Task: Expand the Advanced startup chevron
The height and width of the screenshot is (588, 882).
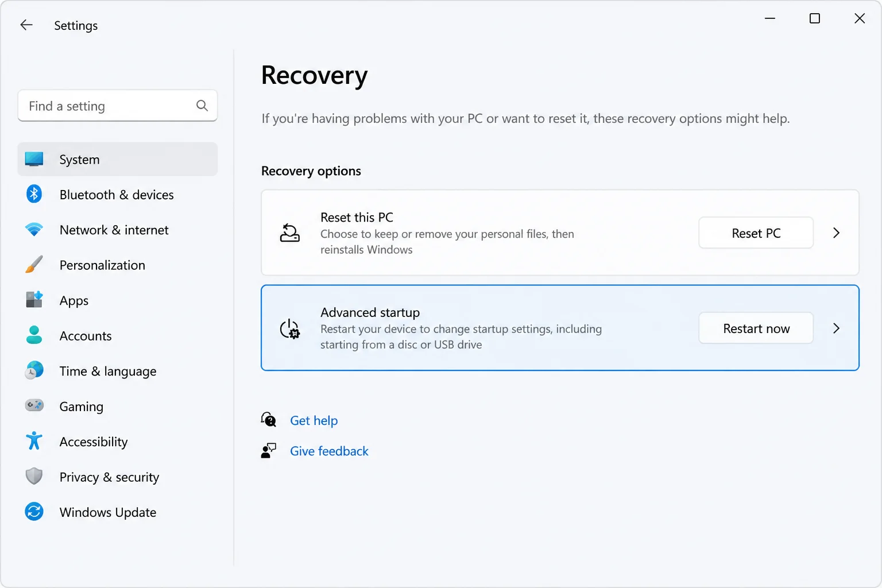Action: coord(836,328)
